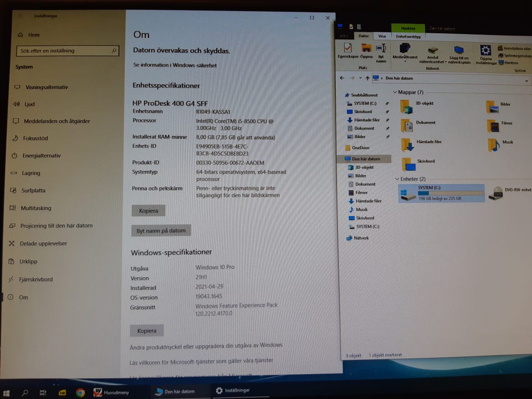
Task: Switch to the Visa ribbon tab
Action: click(x=382, y=36)
